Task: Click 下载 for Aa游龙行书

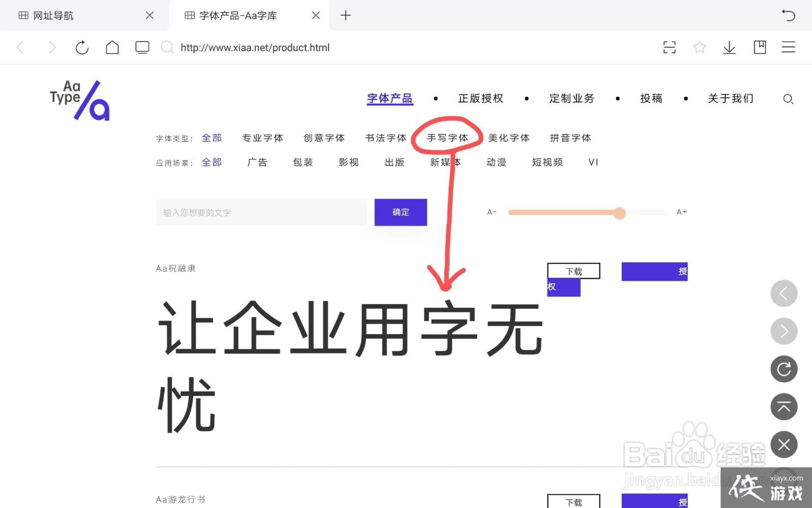Action: [x=574, y=502]
